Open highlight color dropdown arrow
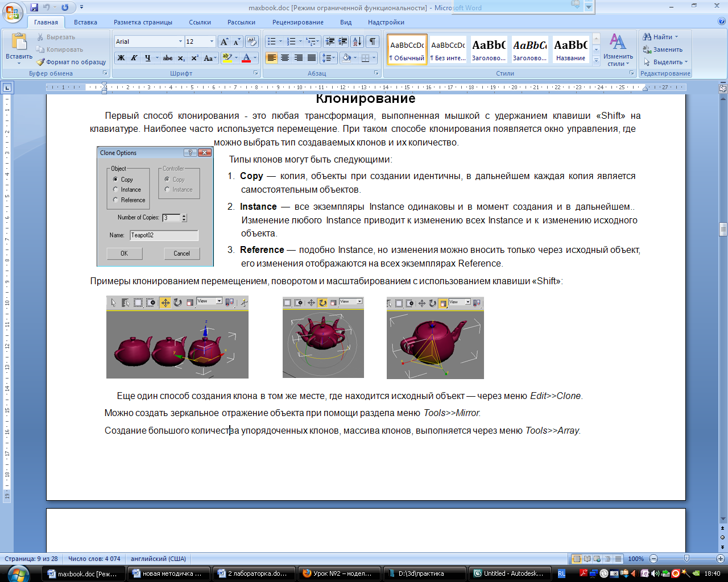 click(x=235, y=58)
